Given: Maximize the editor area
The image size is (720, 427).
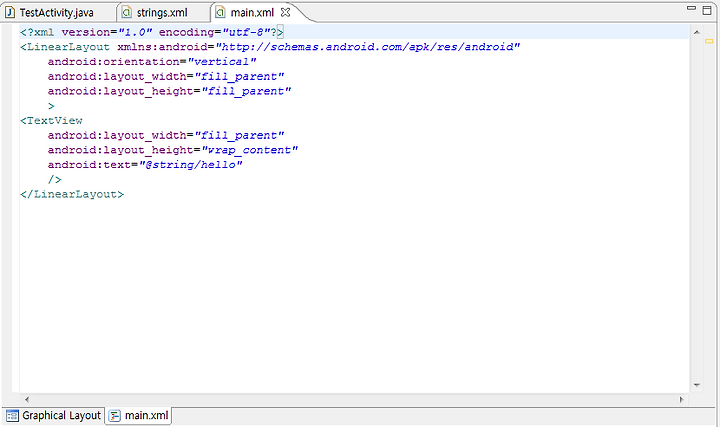Looking at the screenshot, I should coord(707,10).
